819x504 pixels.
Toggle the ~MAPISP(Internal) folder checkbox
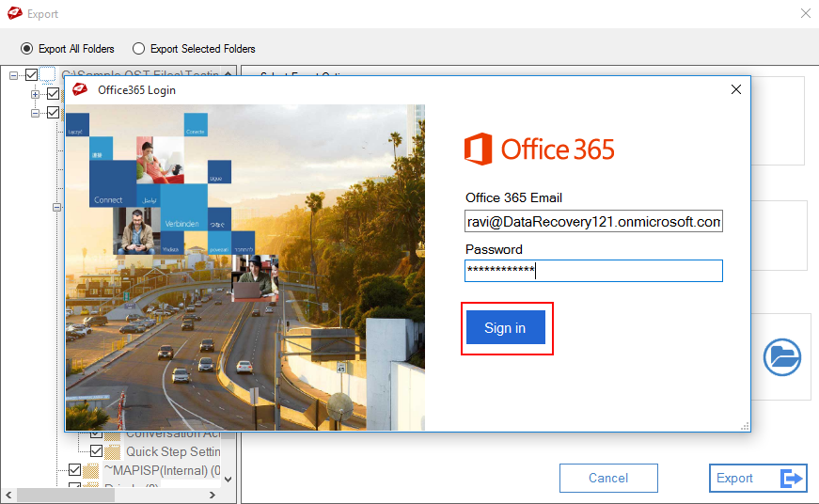click(x=75, y=469)
